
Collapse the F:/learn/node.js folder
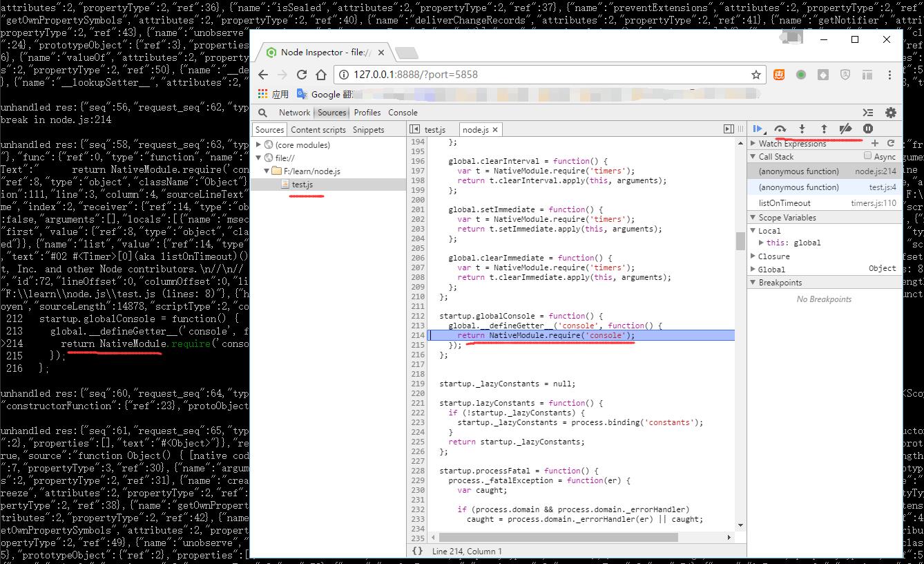267,171
